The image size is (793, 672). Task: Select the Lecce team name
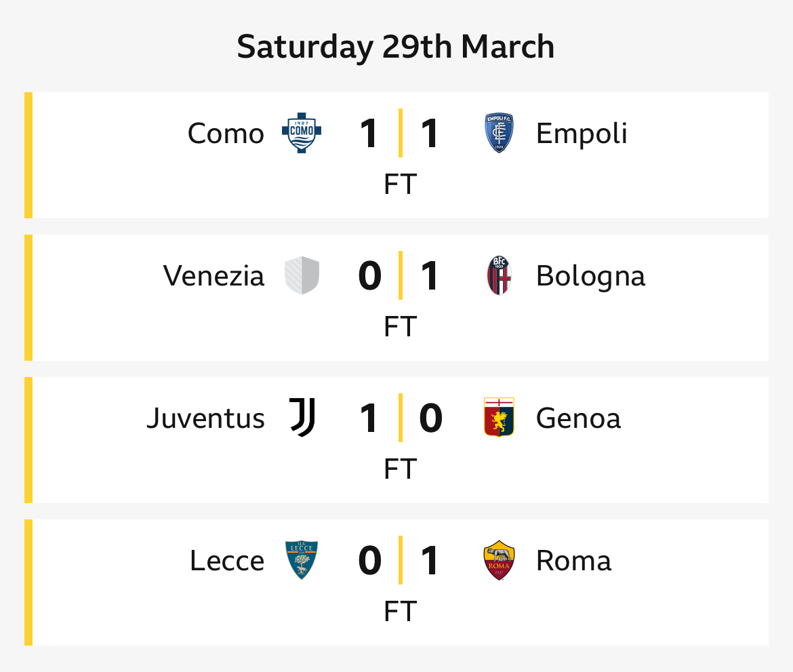point(227,561)
